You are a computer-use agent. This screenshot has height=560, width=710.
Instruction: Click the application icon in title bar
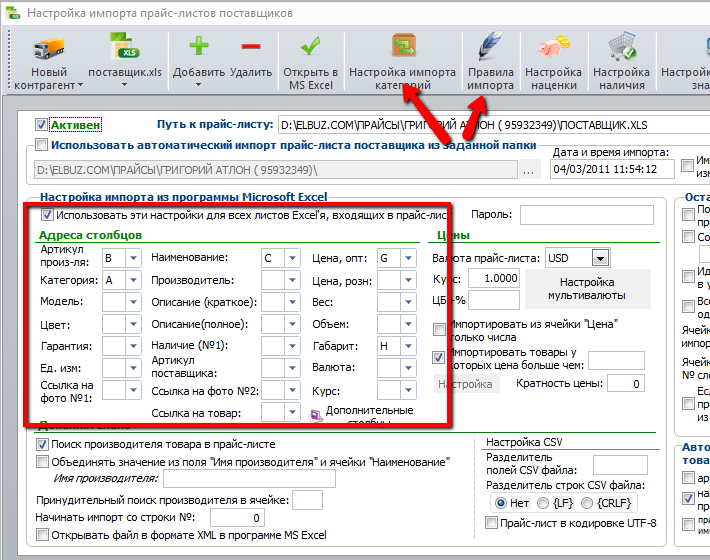pos(14,13)
